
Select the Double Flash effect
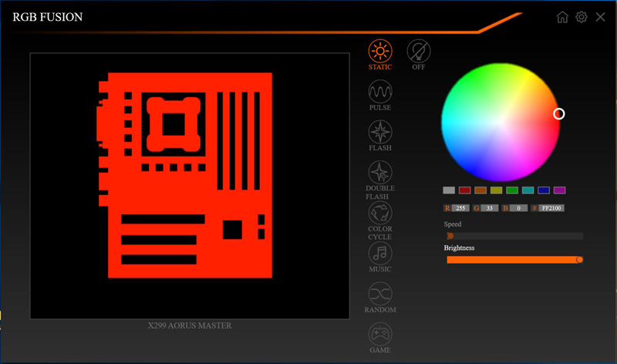[379, 172]
